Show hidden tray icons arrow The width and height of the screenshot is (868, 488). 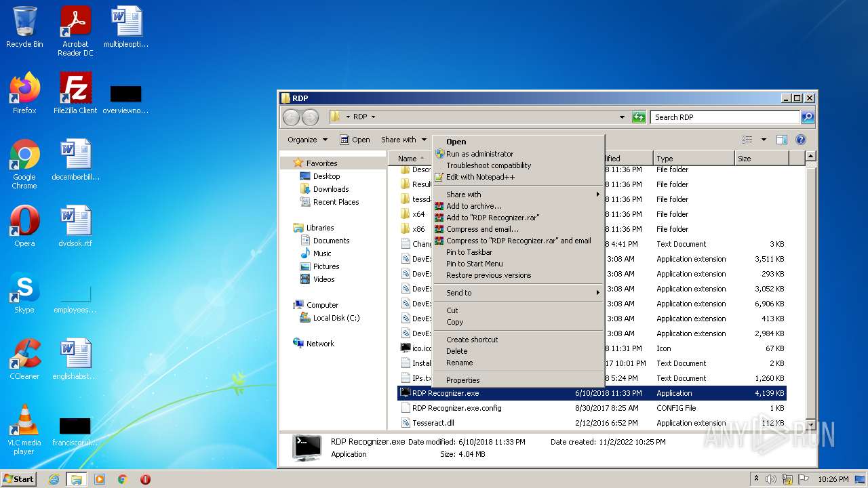(x=756, y=479)
